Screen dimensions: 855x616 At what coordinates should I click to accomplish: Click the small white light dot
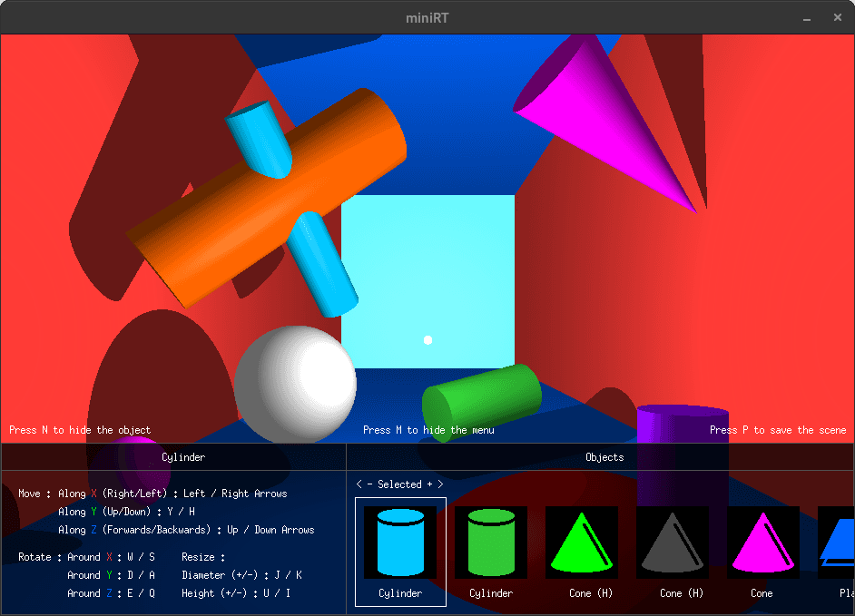428,340
